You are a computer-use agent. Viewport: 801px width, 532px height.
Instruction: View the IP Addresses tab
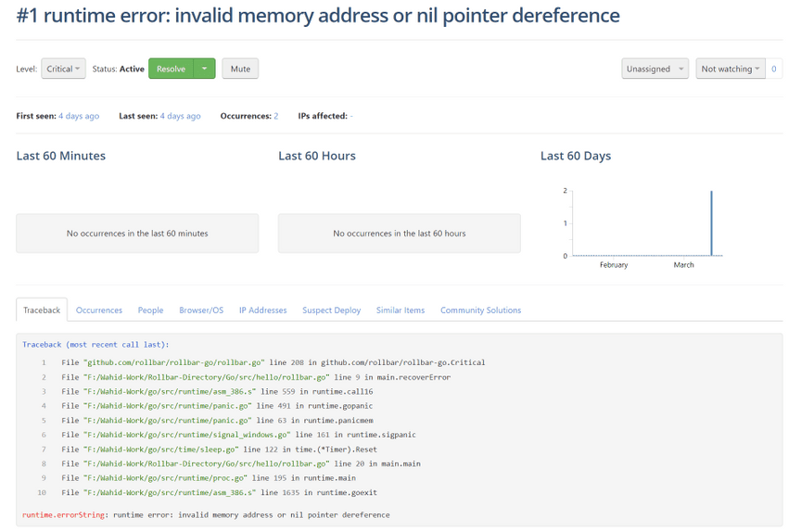click(x=262, y=310)
